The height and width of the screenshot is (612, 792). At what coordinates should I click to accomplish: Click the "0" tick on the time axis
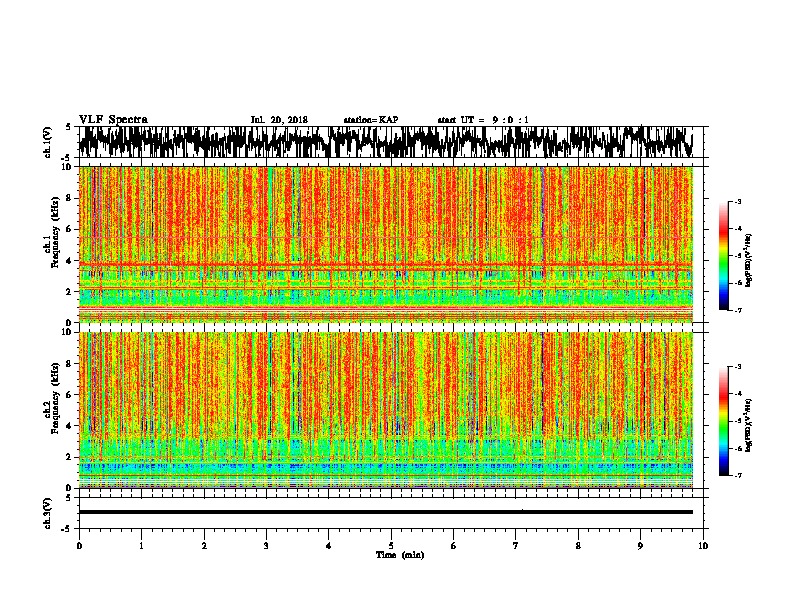click(x=79, y=546)
